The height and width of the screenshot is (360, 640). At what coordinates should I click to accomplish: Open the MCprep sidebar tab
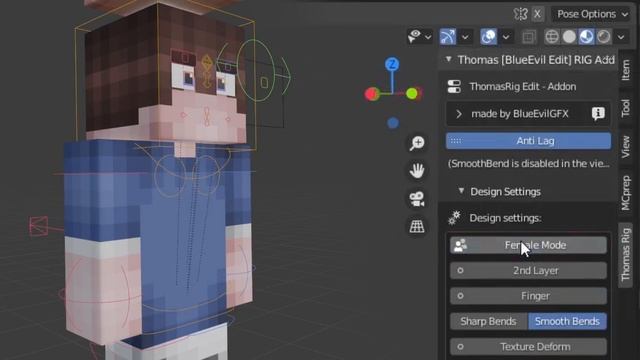[x=626, y=193]
